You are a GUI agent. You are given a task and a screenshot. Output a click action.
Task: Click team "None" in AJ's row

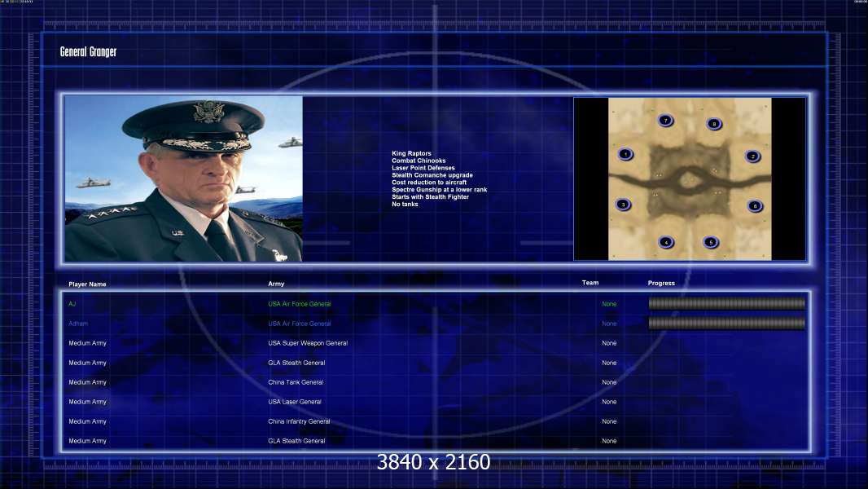tap(609, 304)
